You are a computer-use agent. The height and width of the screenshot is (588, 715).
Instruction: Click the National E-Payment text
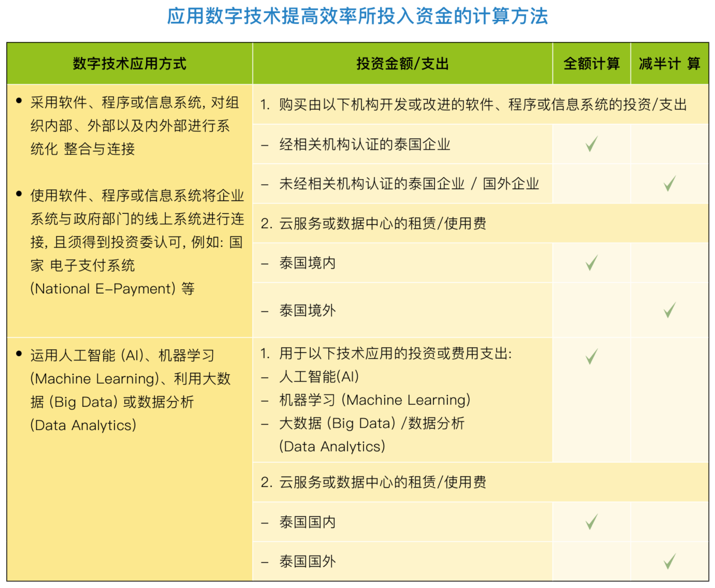pyautogui.click(x=103, y=289)
